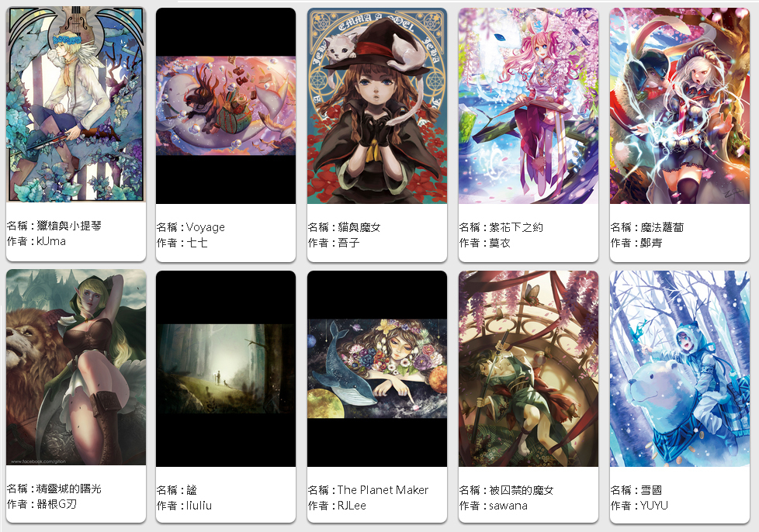Click the author label 作者:莫衣
Image resolution: width=759 pixels, height=532 pixels.
pos(485,243)
